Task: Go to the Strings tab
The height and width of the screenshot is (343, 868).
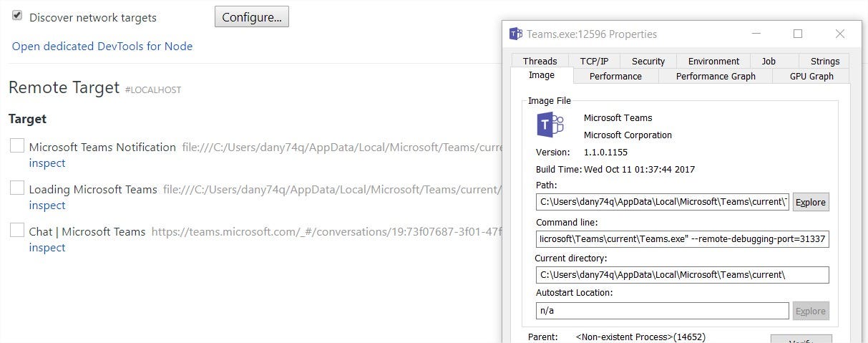Action: [x=824, y=61]
